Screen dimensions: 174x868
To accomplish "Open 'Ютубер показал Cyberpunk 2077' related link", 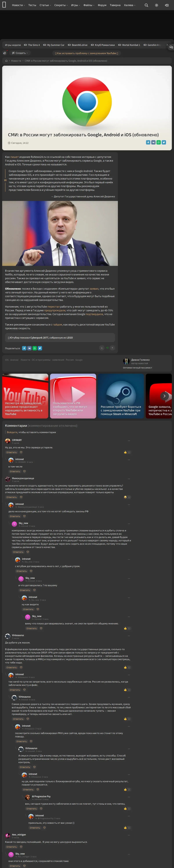I will 60,338.
